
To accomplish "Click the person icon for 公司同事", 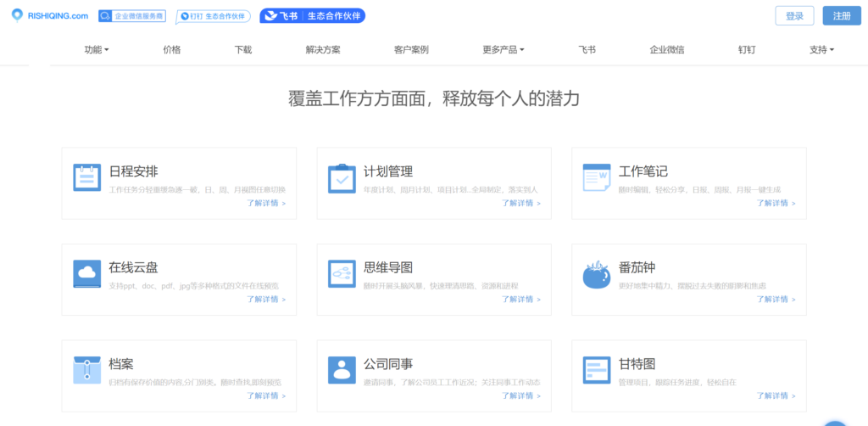I will [342, 370].
